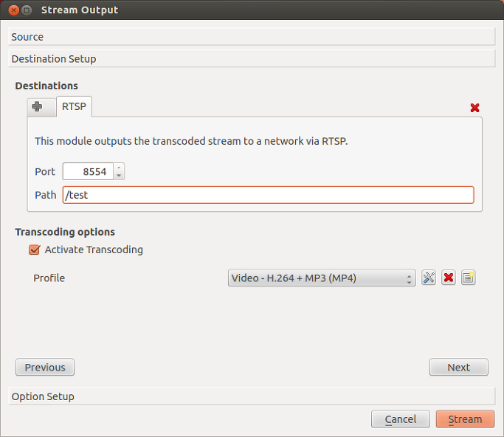Focus the Path text field
This screenshot has height=437, width=504.
click(x=269, y=195)
